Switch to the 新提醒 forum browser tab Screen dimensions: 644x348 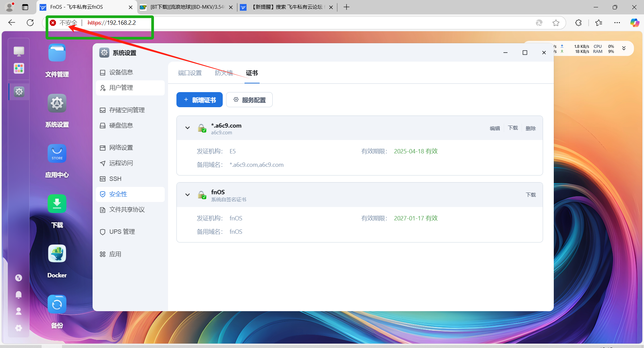coord(287,7)
